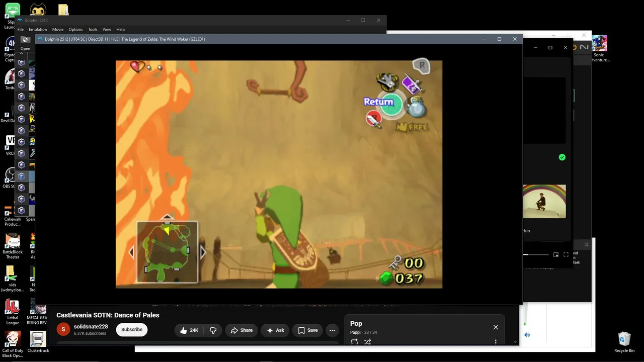Open the Help menu in Dolphin
Viewport: 644px width, 362px height.
point(121,29)
